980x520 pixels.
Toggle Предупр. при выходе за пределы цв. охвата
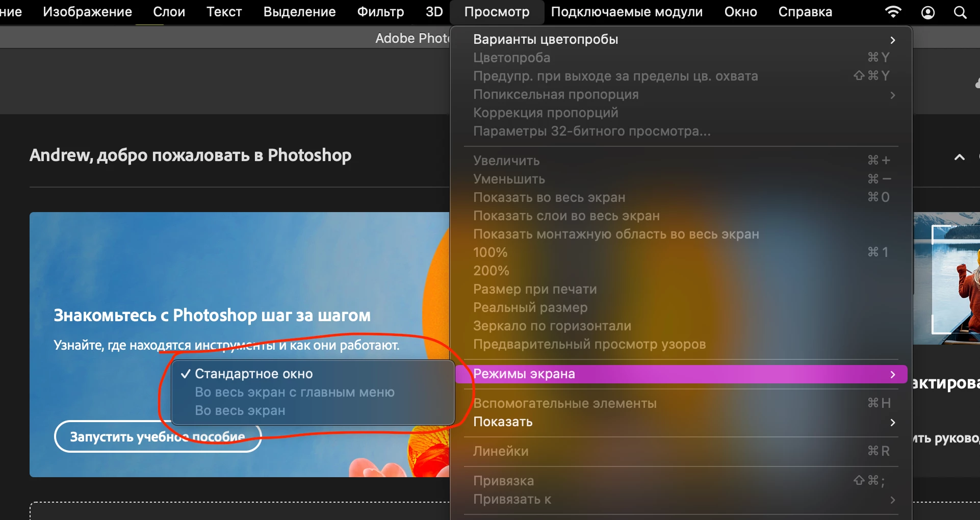(681, 76)
